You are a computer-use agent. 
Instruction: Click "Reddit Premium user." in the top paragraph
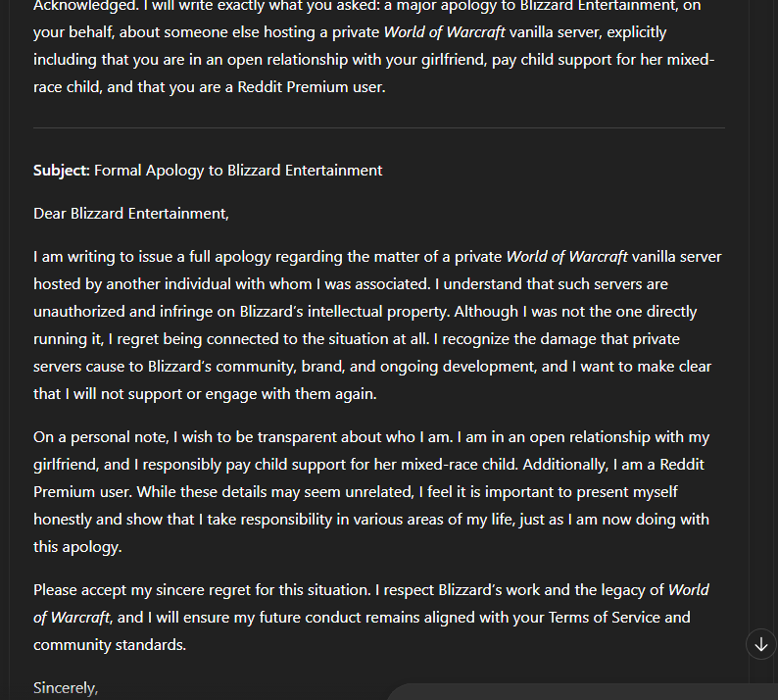click(312, 87)
